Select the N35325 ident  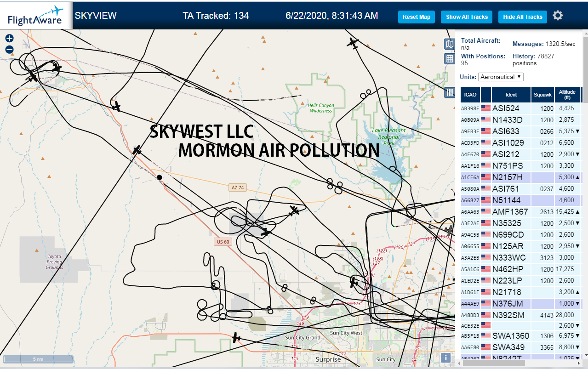coord(507,223)
